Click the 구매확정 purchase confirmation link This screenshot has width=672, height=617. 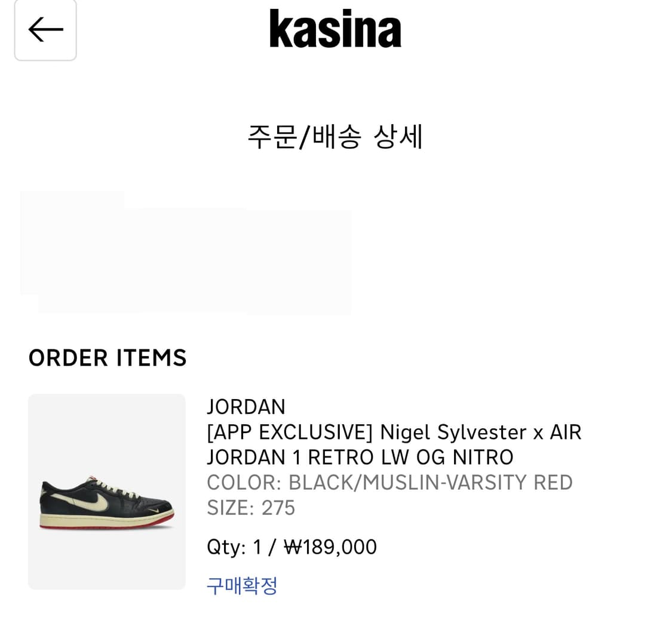pyautogui.click(x=242, y=585)
